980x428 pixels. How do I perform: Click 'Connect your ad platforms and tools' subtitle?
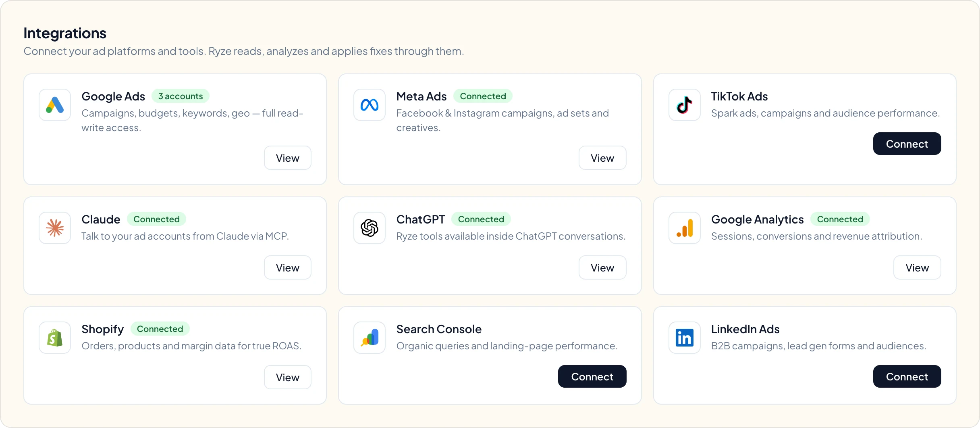[244, 51]
